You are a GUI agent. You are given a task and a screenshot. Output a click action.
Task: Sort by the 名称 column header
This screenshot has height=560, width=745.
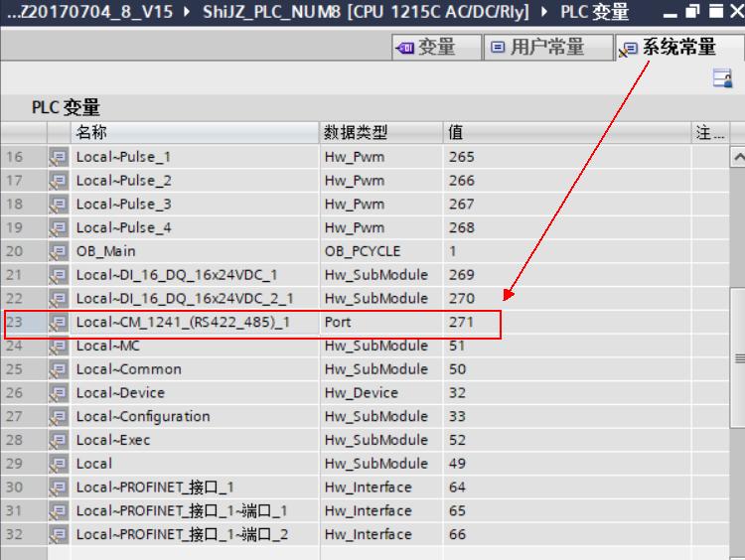click(x=195, y=132)
